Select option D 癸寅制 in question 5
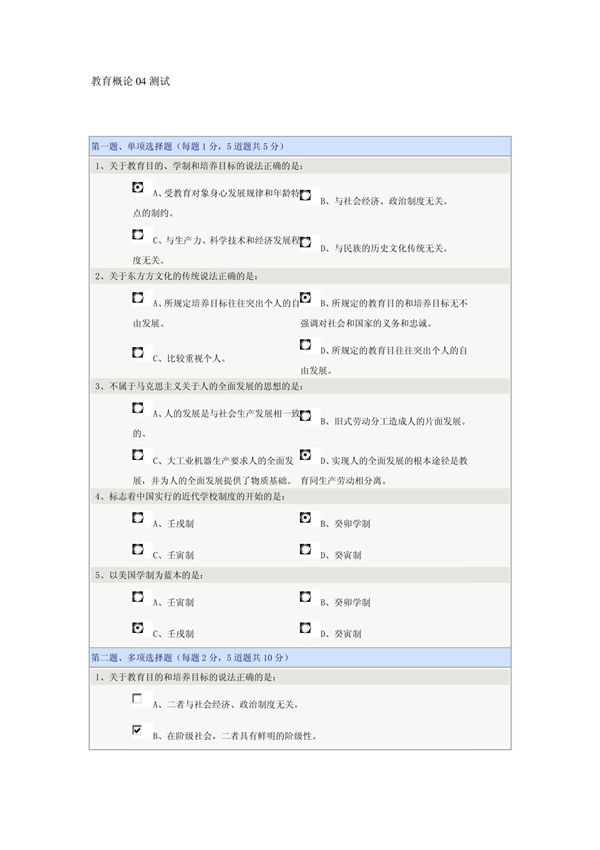600x850 pixels. [305, 629]
